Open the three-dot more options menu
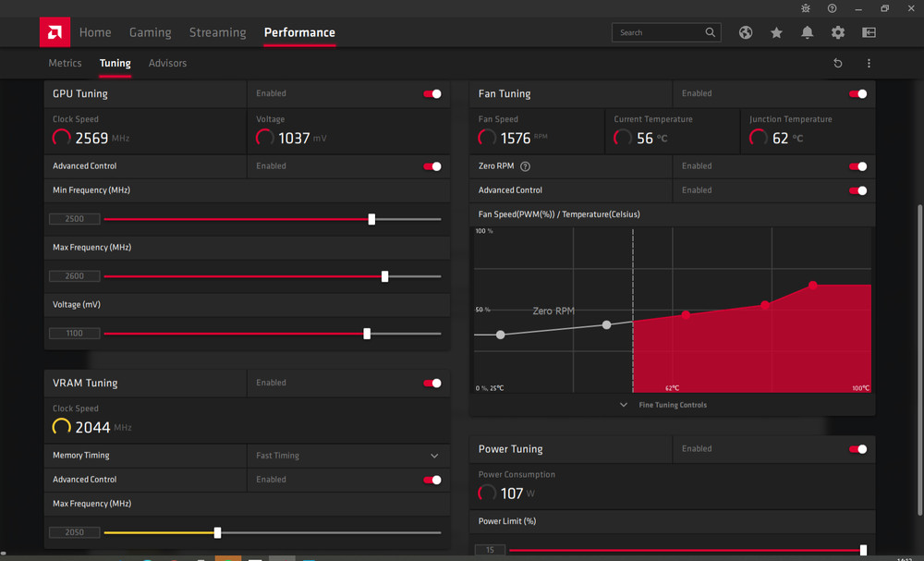Screen dimensions: 924x561 tap(868, 63)
